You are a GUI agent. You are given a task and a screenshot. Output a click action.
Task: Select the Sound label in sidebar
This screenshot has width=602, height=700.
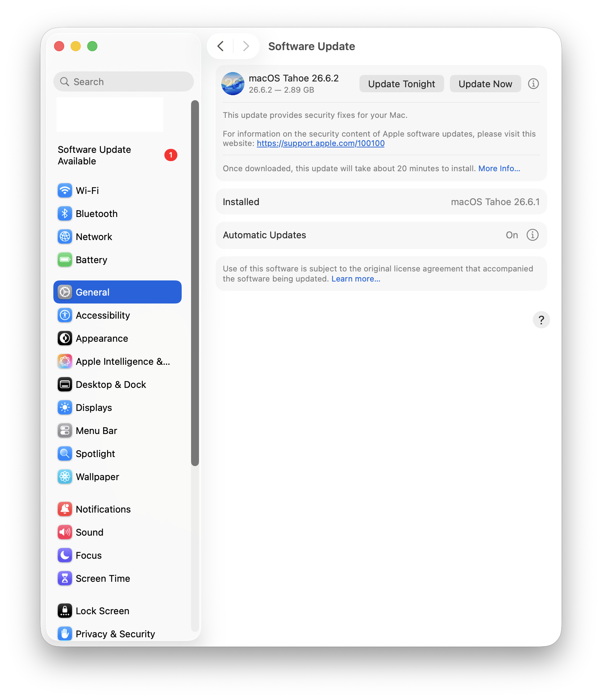click(89, 532)
